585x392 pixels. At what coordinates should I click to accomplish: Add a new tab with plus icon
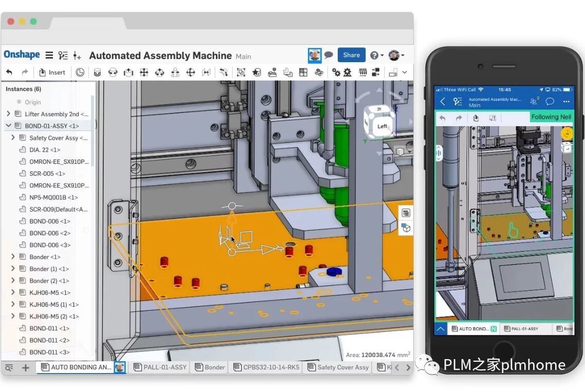tap(25, 368)
